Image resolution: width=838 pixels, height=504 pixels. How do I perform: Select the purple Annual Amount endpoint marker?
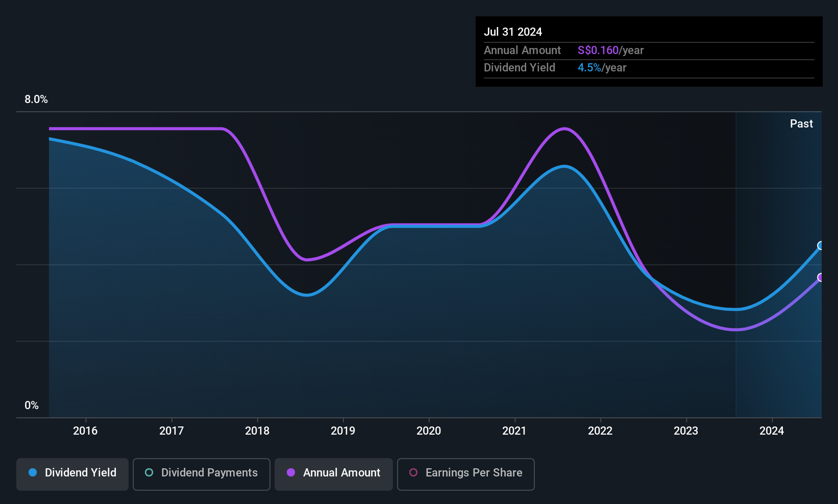(821, 278)
